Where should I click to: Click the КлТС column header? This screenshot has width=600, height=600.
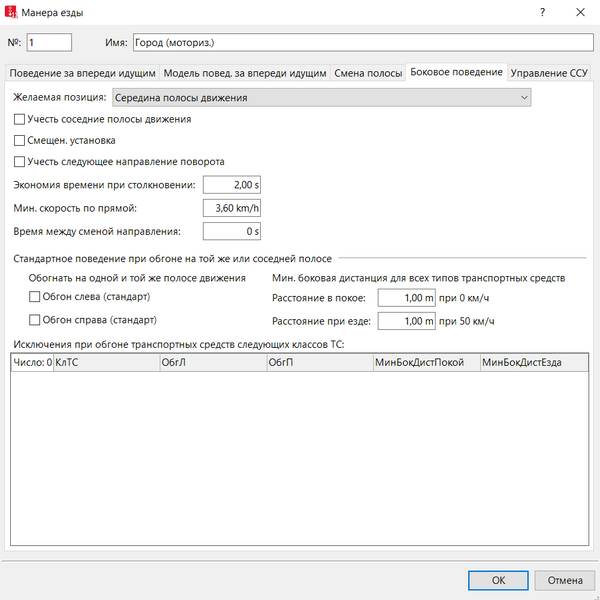tap(105, 364)
